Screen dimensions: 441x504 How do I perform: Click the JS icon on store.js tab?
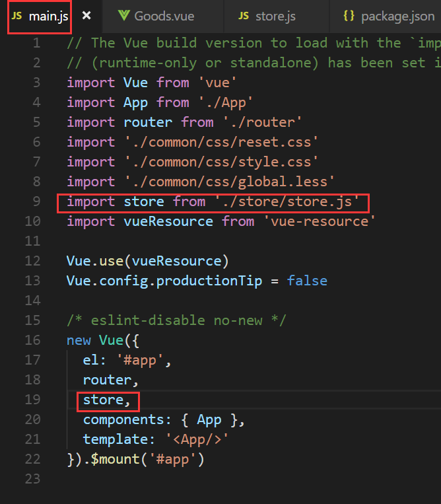[x=244, y=16]
